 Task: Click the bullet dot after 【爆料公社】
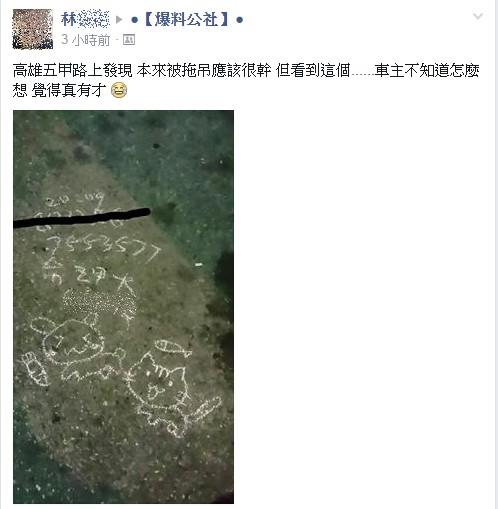239,20
